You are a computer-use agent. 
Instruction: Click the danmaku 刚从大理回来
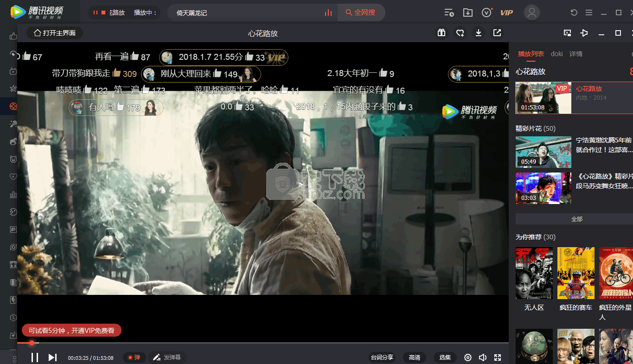[186, 74]
